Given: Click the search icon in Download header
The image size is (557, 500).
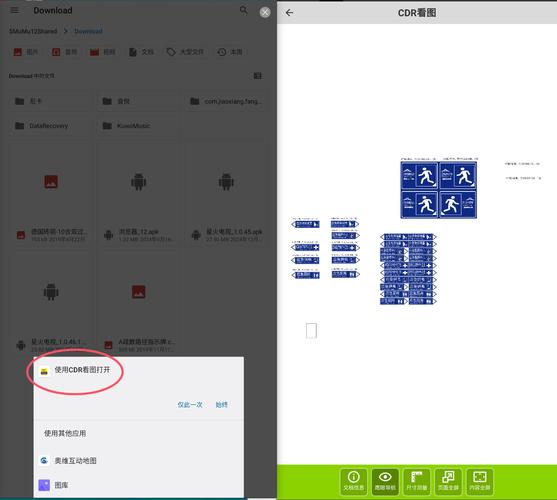Looking at the screenshot, I should coord(244,10).
